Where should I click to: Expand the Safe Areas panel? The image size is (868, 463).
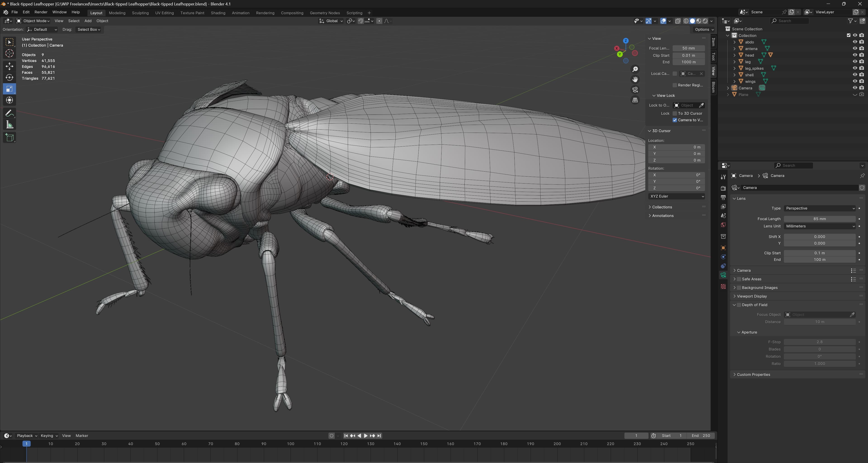735,279
